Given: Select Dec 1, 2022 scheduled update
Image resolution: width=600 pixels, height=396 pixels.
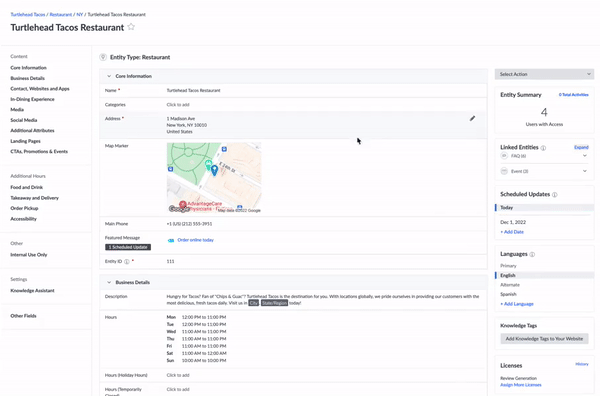Looking at the screenshot, I should (513, 222).
